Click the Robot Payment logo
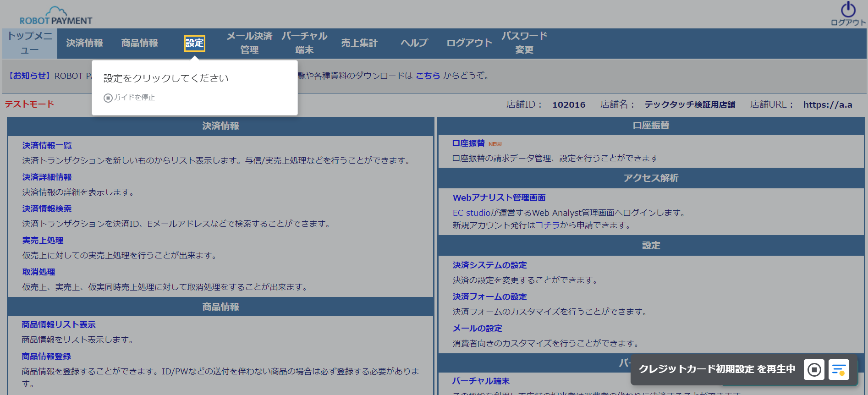 56,16
